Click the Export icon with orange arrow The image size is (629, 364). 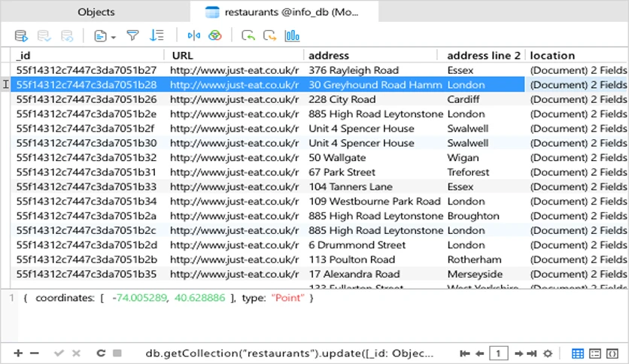[x=269, y=35]
